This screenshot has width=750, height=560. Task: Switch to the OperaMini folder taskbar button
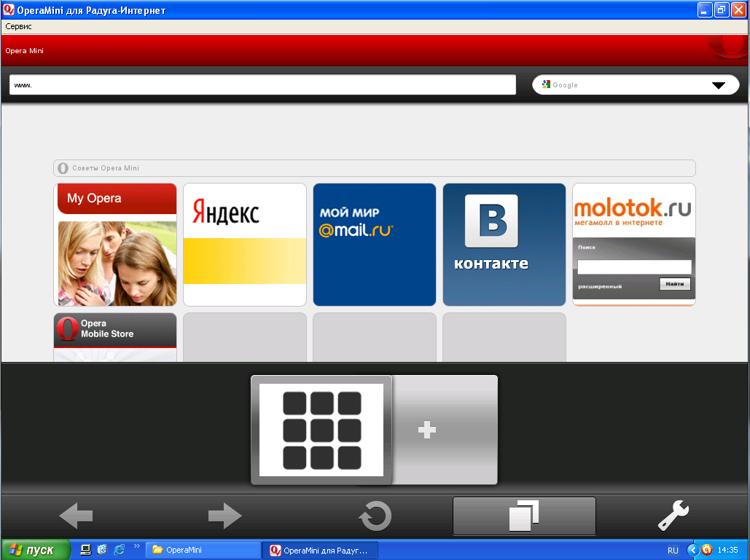[x=203, y=550]
